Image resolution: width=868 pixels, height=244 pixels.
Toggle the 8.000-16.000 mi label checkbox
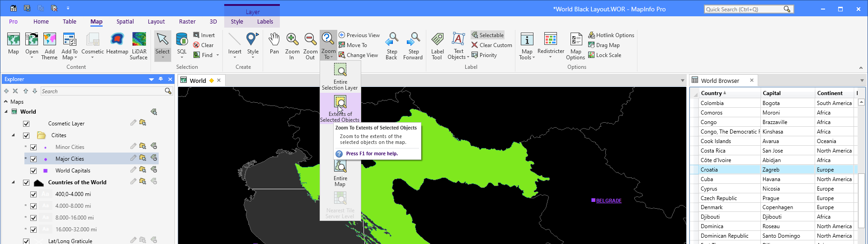point(33,218)
